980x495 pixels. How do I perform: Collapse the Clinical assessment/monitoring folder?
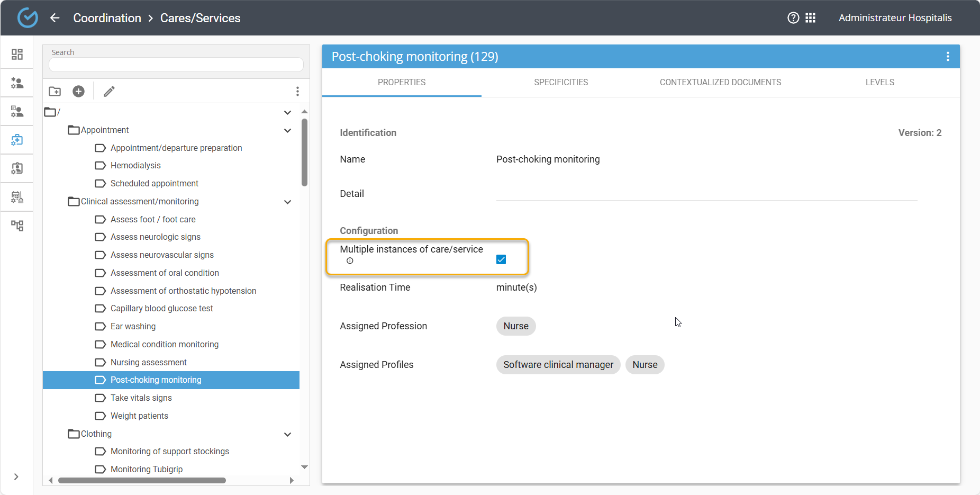(287, 202)
